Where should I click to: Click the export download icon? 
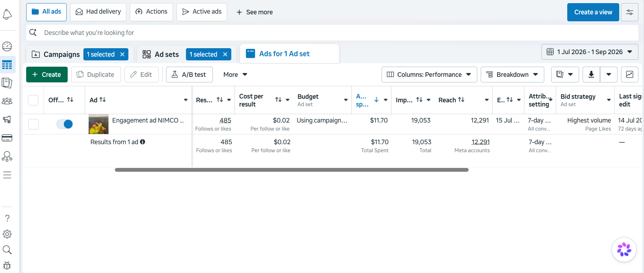click(591, 74)
